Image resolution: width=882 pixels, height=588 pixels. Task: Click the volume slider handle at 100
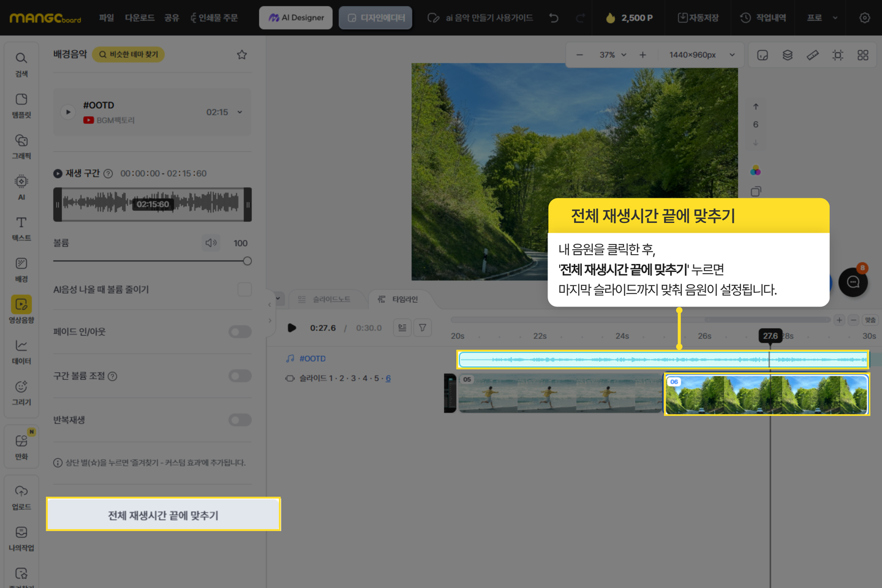247,261
